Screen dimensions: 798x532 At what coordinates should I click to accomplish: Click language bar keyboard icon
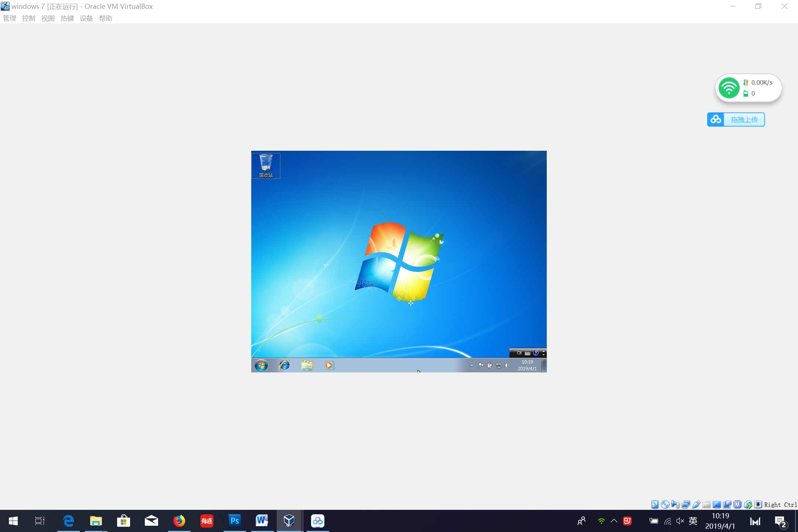coord(528,353)
